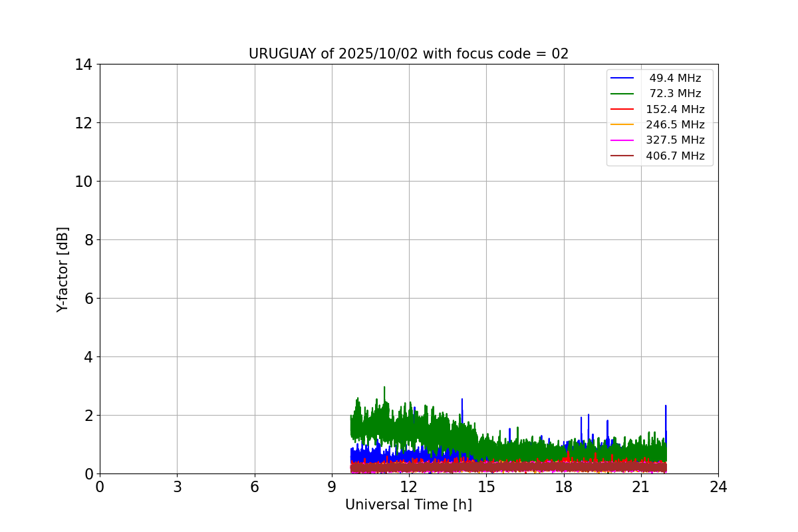
Task: Select the 246.5 MHz legend label
Action: click(x=675, y=125)
